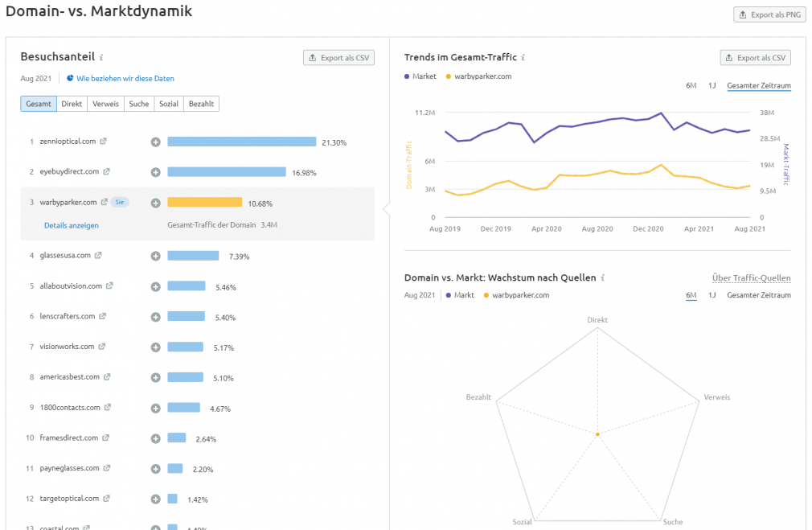Screen dimensions: 812x530
Task: Click info icon beside Wachstum nach Quellen
Action: pyautogui.click(x=603, y=277)
